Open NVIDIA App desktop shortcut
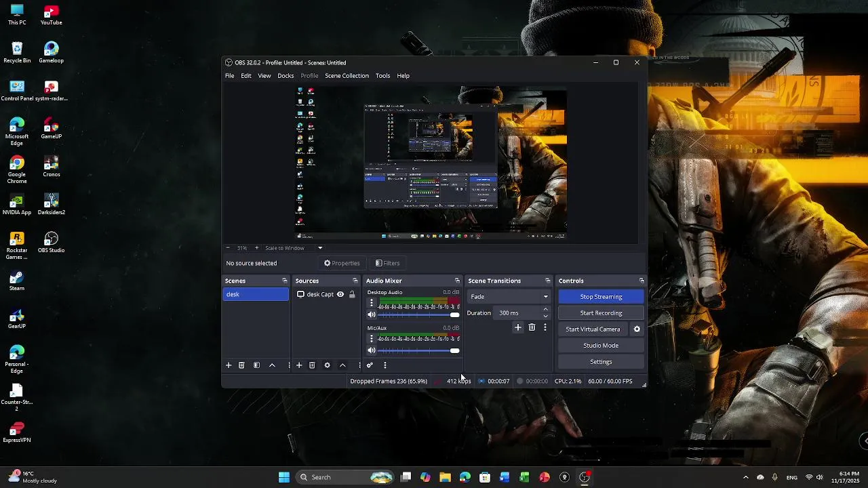Viewport: 868px width, 488px height. click(17, 205)
